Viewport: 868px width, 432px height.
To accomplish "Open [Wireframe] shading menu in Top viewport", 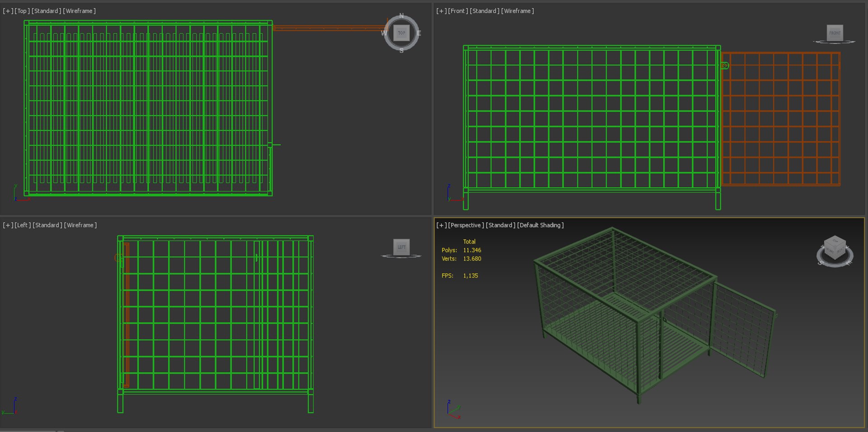I will click(x=80, y=11).
